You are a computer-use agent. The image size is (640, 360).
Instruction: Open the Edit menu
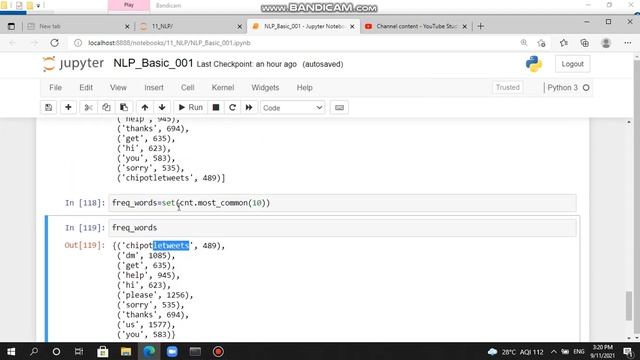86,88
